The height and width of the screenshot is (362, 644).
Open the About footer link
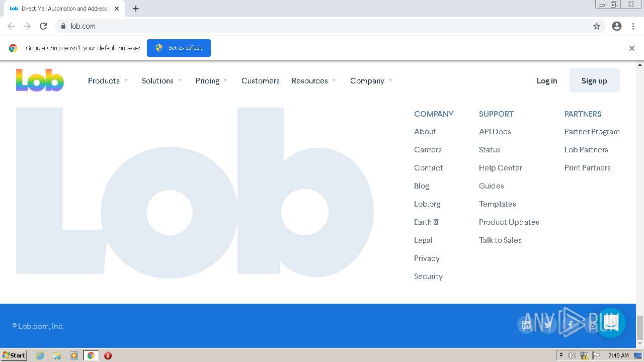(425, 132)
